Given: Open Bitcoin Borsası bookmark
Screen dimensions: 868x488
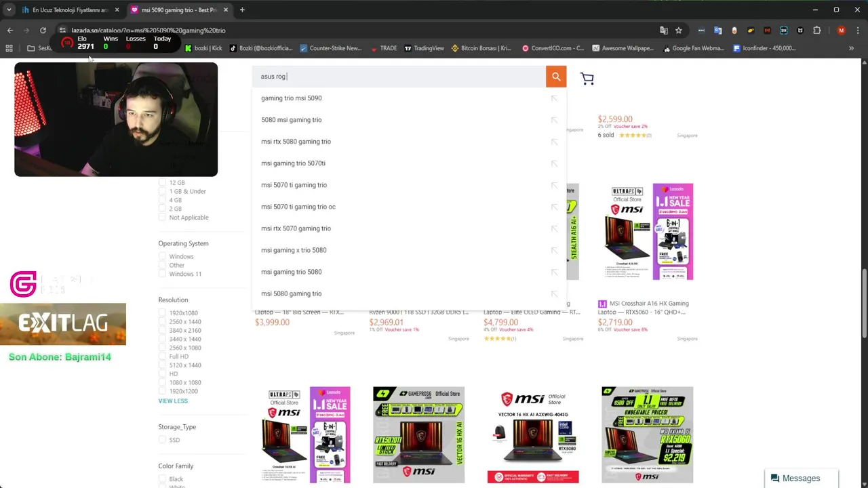Looking at the screenshot, I should tap(481, 48).
